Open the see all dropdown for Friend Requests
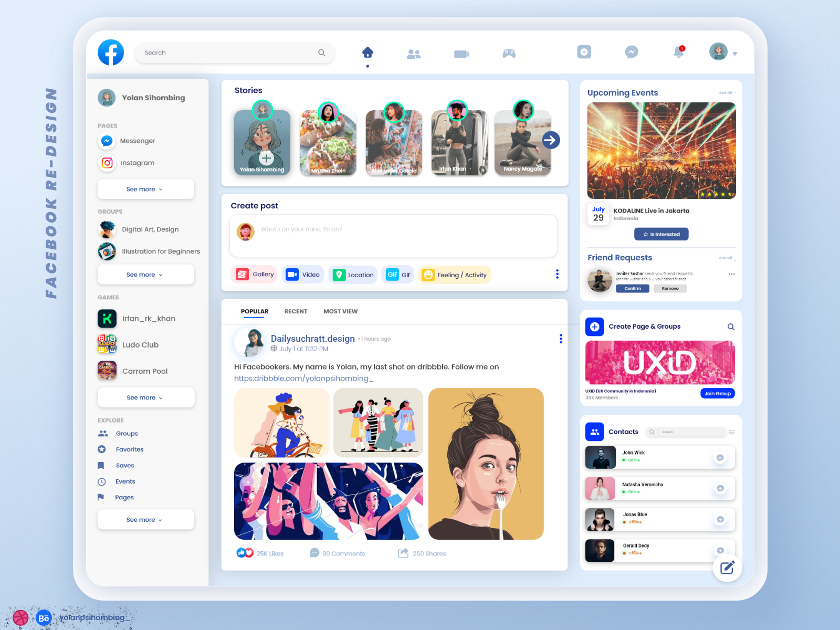The width and height of the screenshot is (840, 630). pos(727,258)
